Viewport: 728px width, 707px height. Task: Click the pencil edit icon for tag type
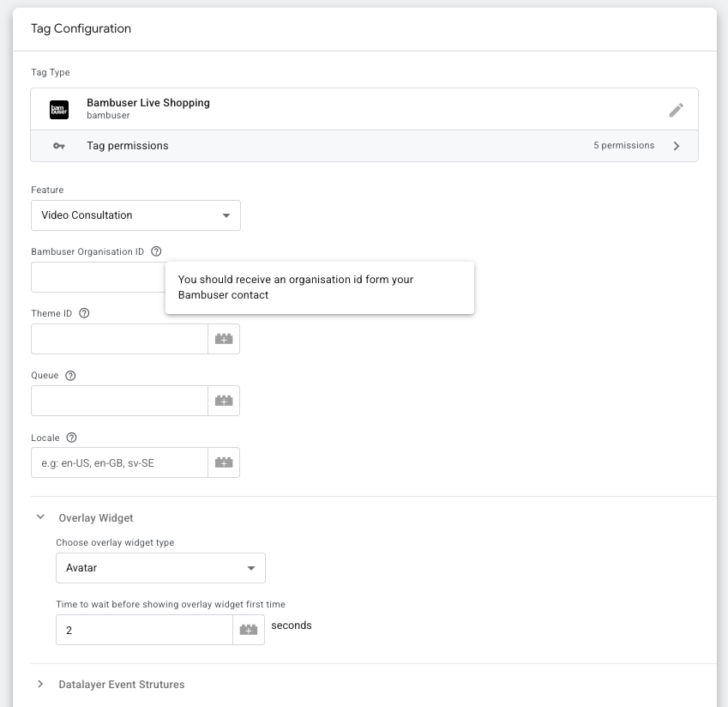[x=676, y=110]
